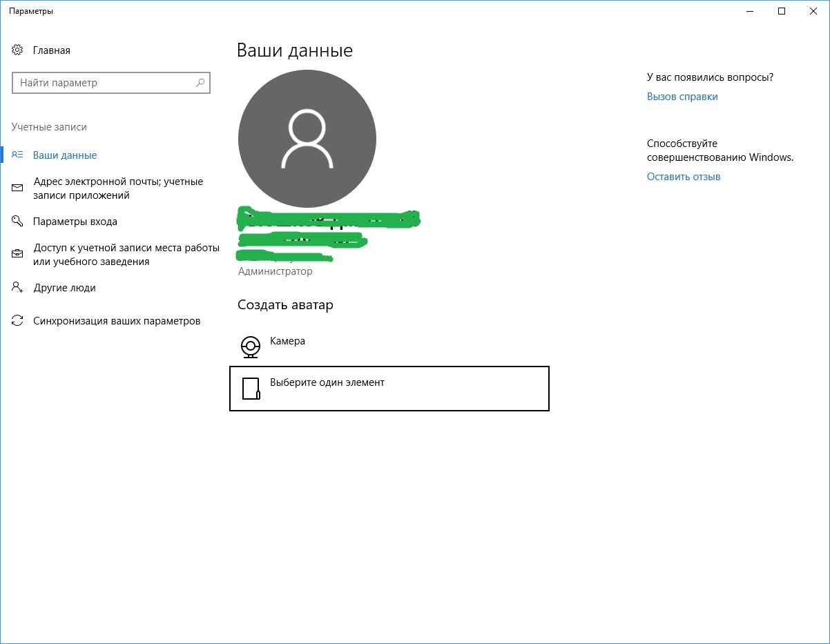Click the email envelope icon
This screenshot has height=644, width=830.
[18, 188]
